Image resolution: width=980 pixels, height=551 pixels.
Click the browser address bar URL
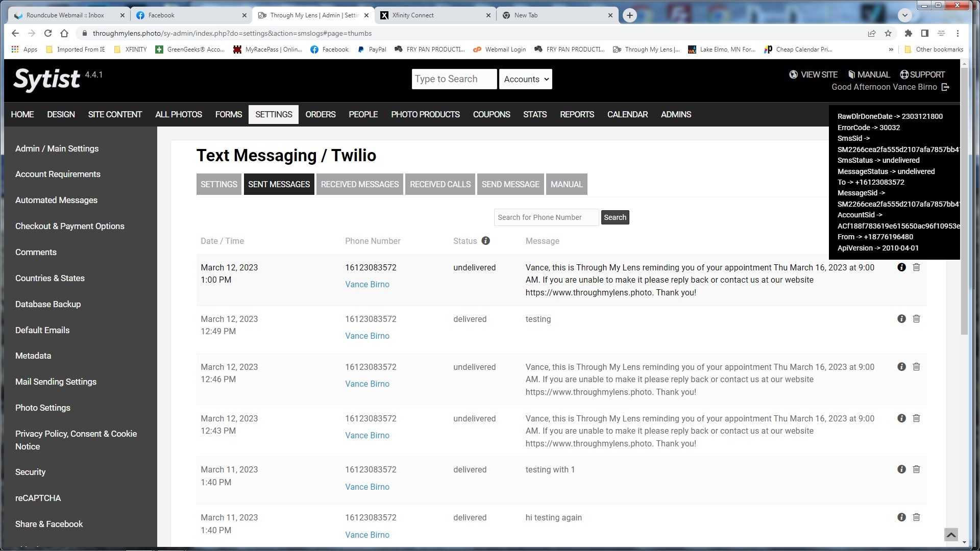232,33
